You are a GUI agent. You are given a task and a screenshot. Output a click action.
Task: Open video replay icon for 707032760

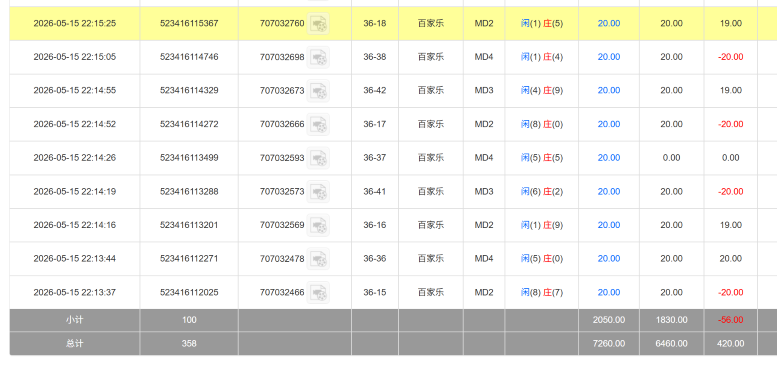[318, 23]
